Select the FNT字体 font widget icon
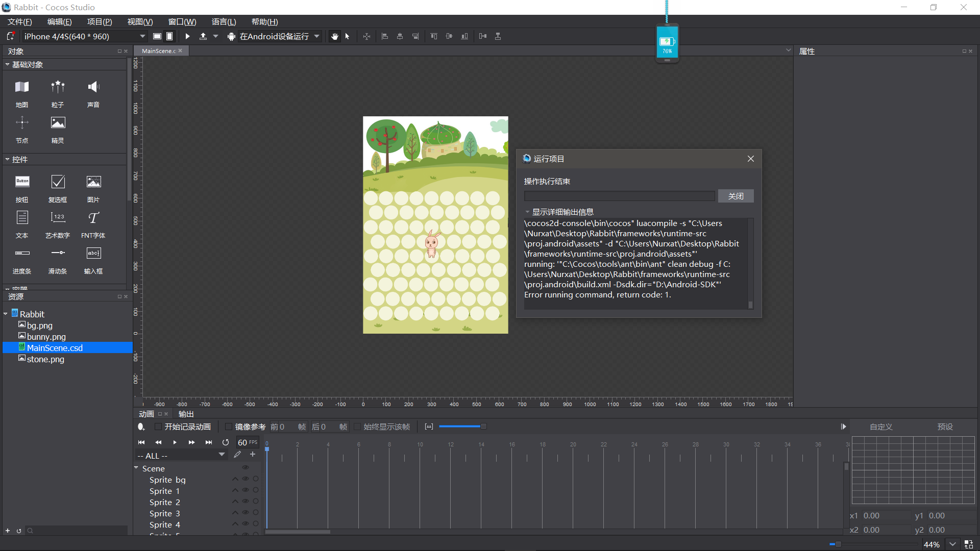This screenshot has height=551, width=980. [x=93, y=218]
